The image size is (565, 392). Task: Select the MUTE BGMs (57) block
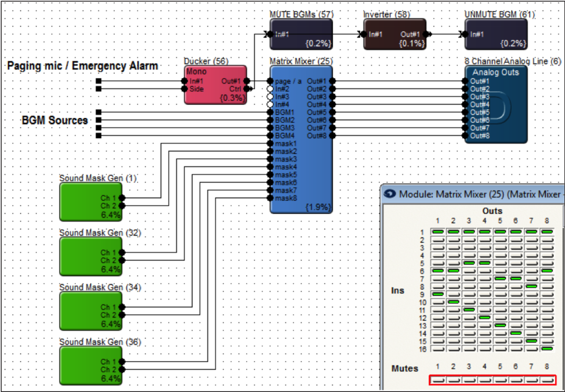(301, 34)
